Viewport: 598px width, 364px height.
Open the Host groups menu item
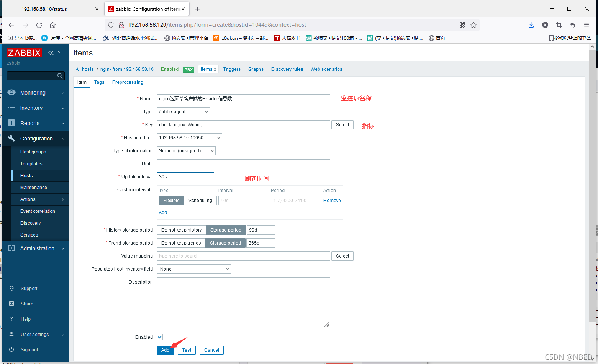40,152
